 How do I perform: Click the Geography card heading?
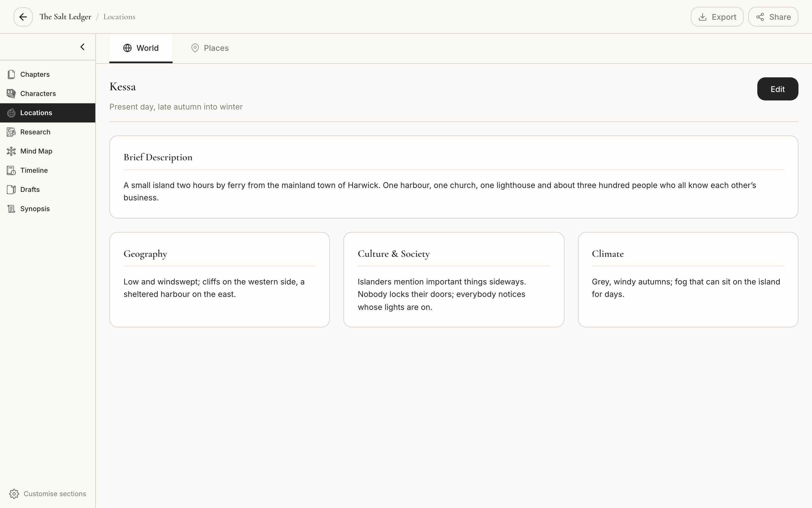(x=145, y=254)
